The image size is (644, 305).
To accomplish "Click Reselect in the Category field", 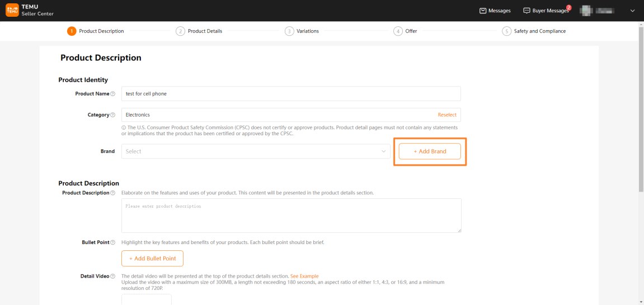I will pyautogui.click(x=446, y=115).
